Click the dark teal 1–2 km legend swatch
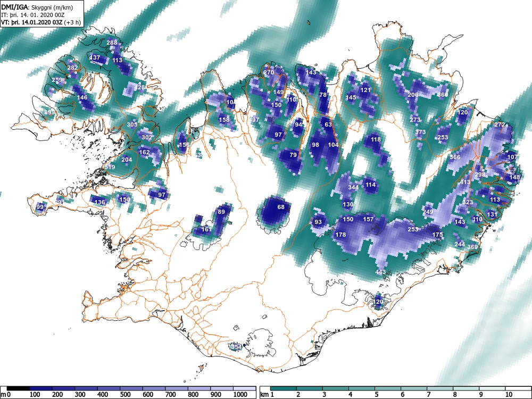Image resolution: width=532 pixels, height=399 pixels. (284, 388)
